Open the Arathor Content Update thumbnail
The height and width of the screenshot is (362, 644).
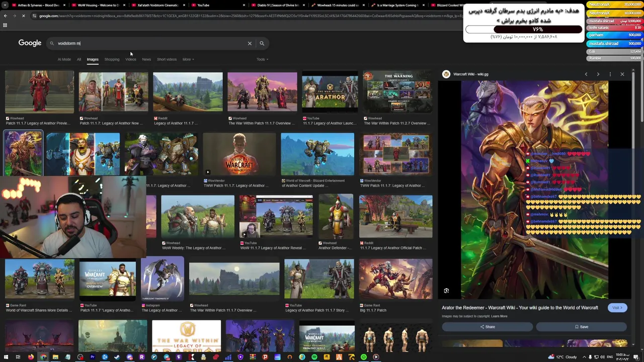[317, 154]
